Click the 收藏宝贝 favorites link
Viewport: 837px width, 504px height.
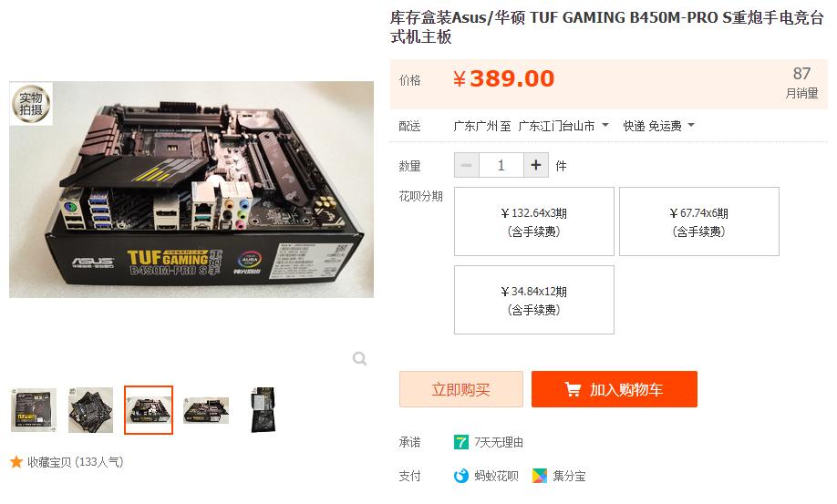tap(76, 462)
